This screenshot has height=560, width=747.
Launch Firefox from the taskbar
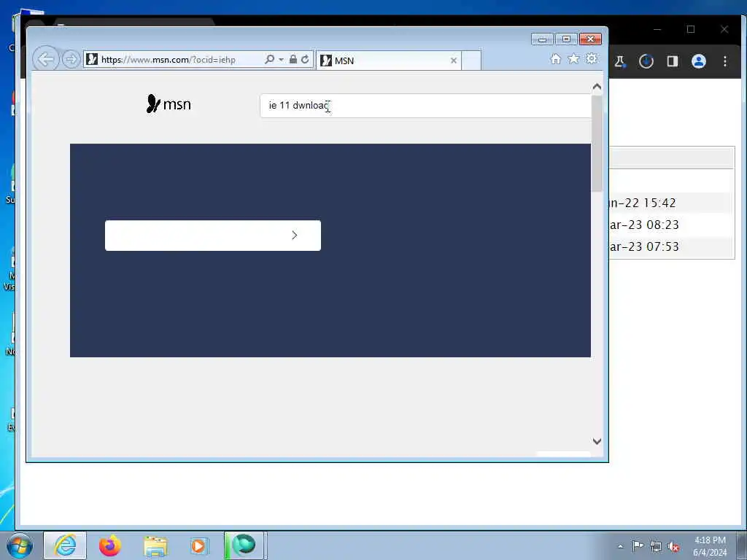110,545
